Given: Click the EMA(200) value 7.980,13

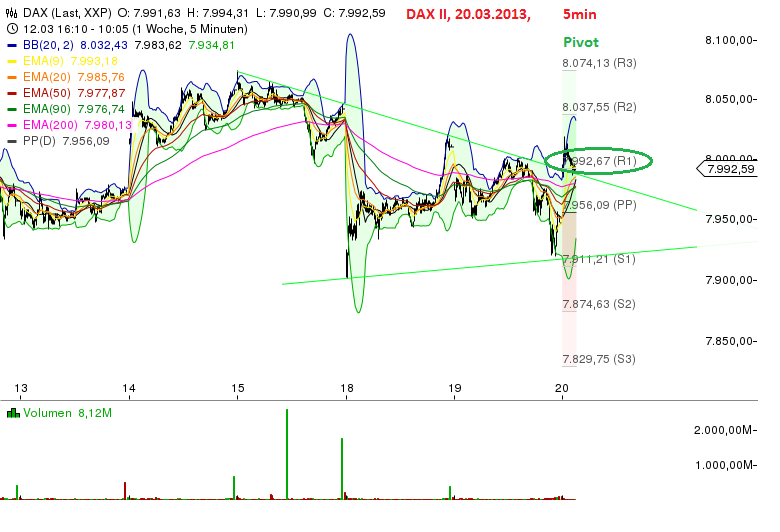Looking at the screenshot, I should click(108, 125).
